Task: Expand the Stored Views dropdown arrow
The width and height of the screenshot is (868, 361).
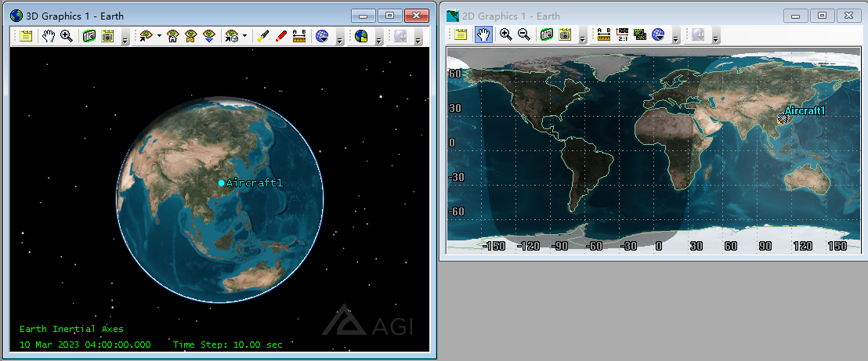Action: point(244,37)
